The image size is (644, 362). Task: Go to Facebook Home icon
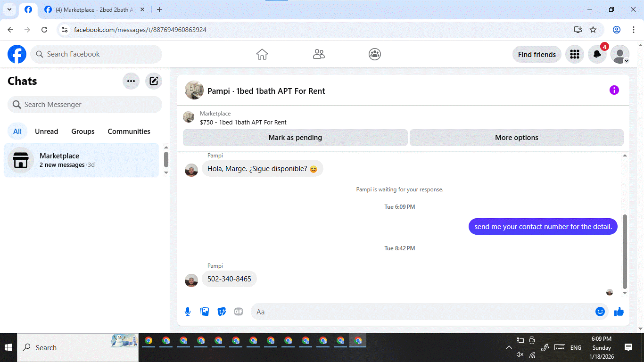point(262,54)
